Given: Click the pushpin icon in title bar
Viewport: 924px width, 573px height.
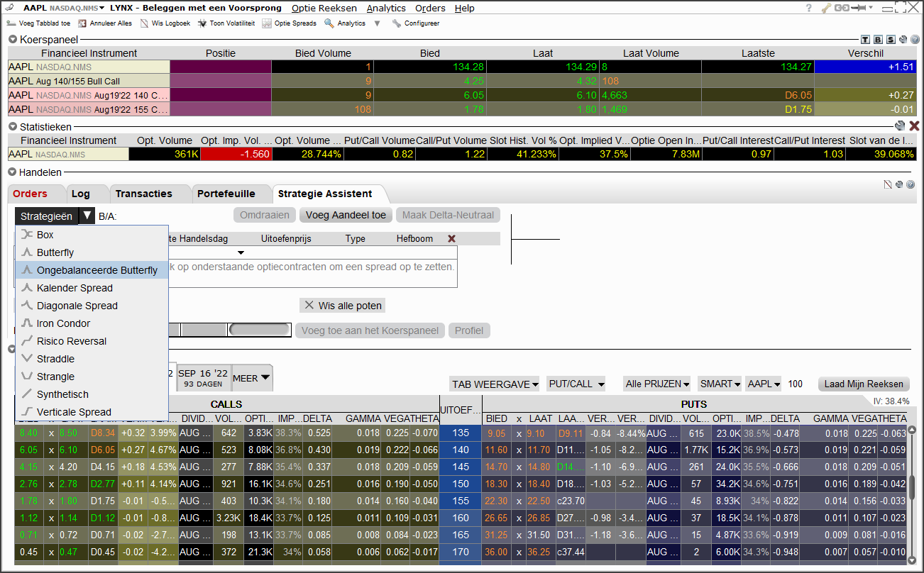Looking at the screenshot, I should tap(860, 9).
